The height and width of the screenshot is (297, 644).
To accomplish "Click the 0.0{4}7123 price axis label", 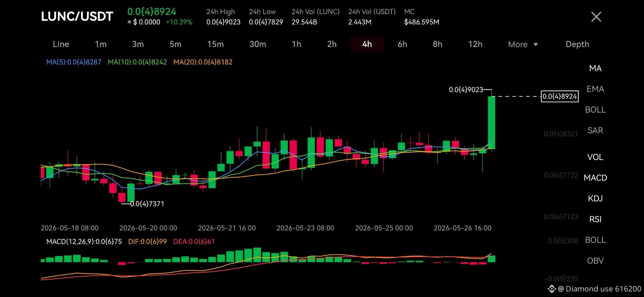I will [x=561, y=217].
